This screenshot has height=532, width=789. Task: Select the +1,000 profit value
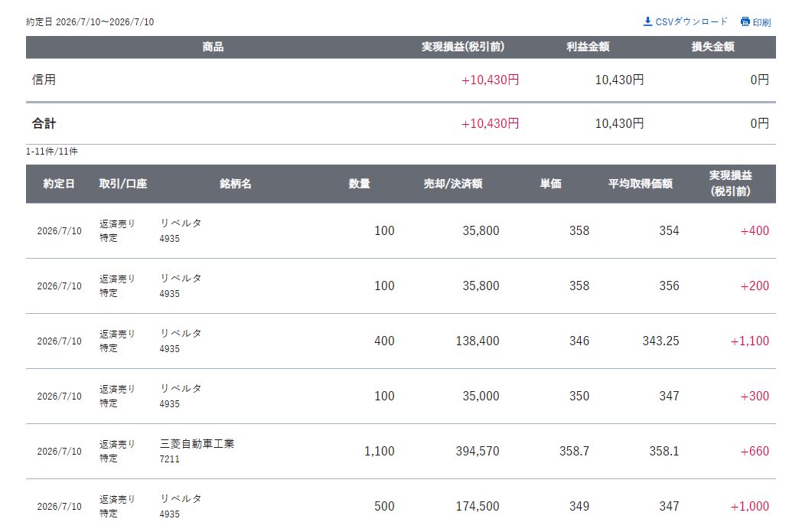pyautogui.click(x=749, y=506)
